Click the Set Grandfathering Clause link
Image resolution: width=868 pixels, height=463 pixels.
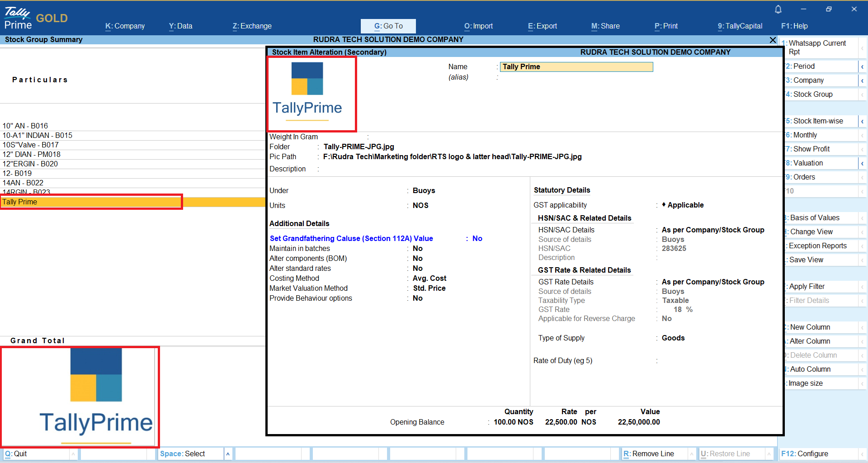click(351, 239)
